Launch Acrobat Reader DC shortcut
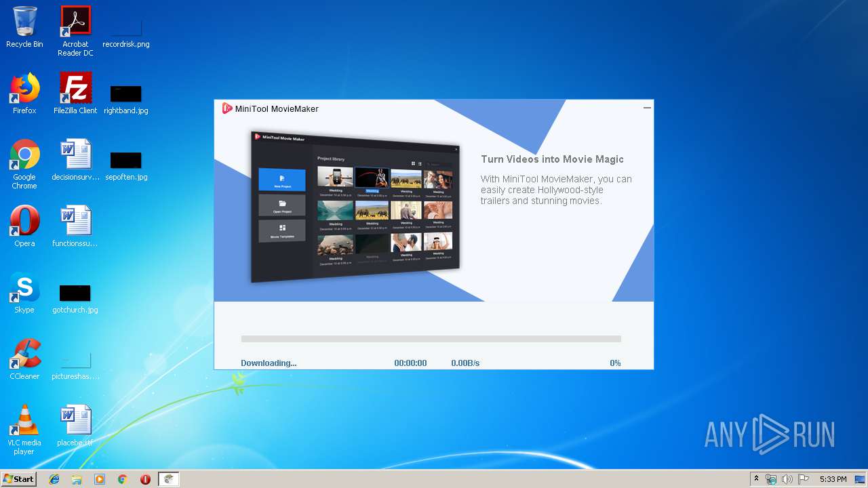 pyautogui.click(x=75, y=30)
